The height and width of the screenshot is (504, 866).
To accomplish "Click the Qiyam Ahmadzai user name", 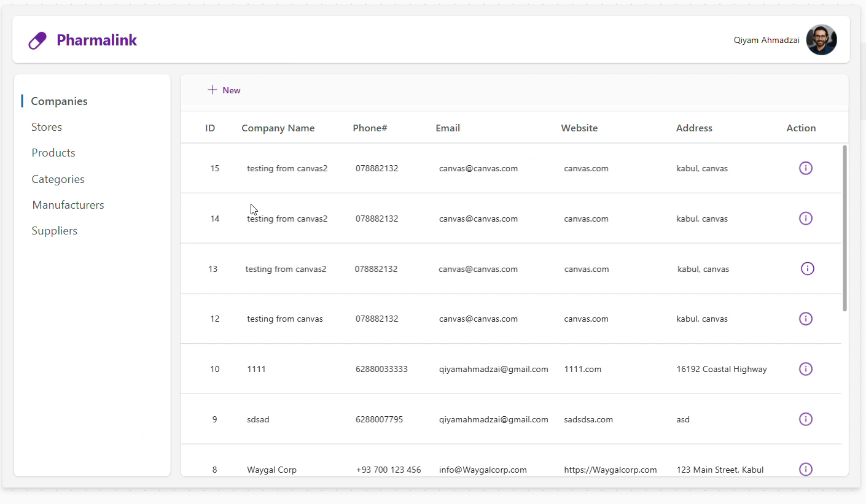I will click(x=766, y=41).
